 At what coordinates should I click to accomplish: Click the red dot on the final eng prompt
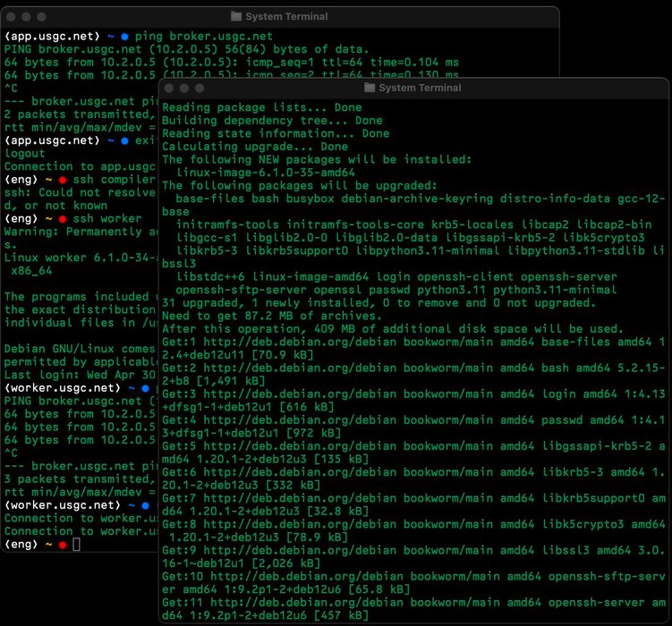[x=63, y=545]
